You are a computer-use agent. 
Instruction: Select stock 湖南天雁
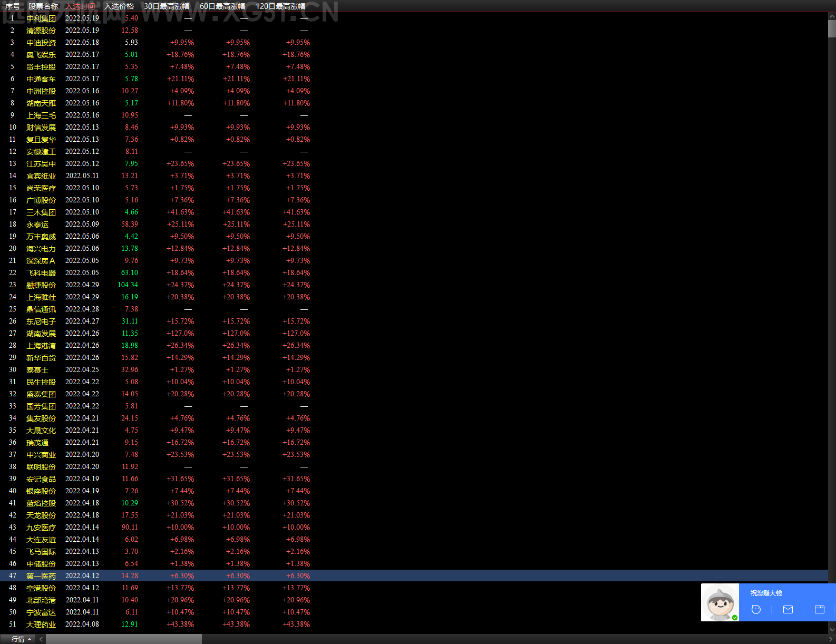point(41,103)
